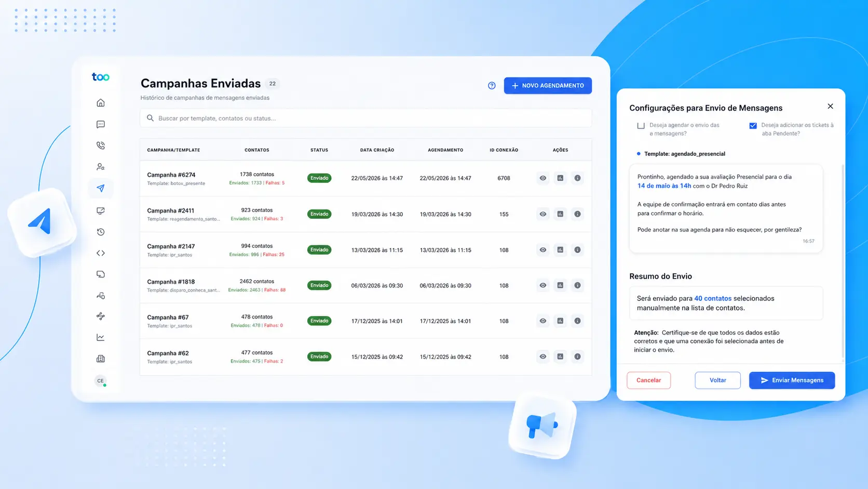
Task: Open the phone calls sidebar icon
Action: (x=101, y=146)
